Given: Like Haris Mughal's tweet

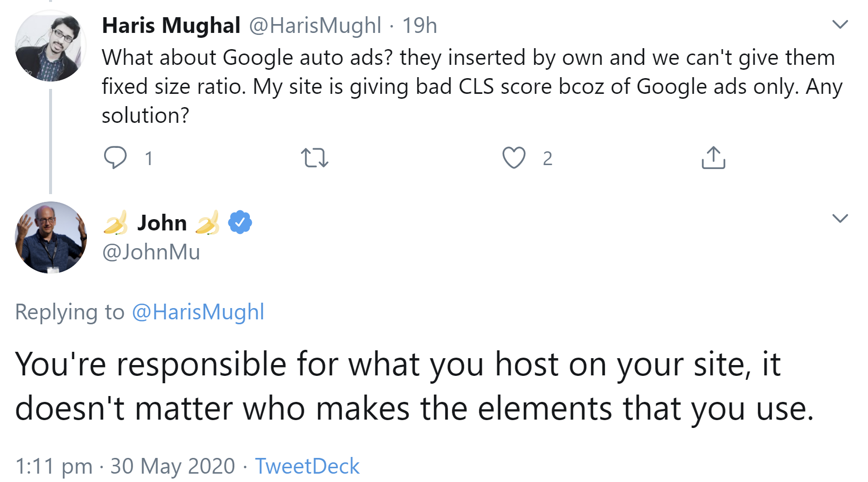Looking at the screenshot, I should (x=514, y=158).
